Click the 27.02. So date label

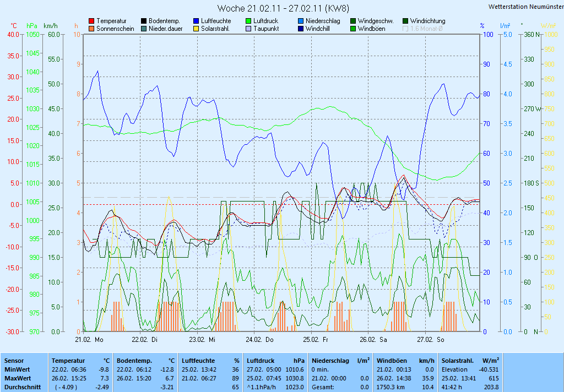click(431, 340)
